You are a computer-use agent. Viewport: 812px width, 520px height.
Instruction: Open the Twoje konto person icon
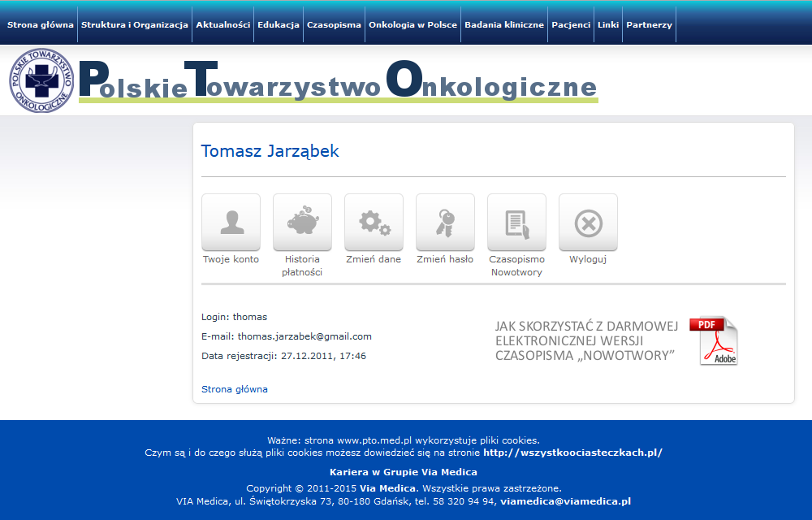click(x=231, y=222)
